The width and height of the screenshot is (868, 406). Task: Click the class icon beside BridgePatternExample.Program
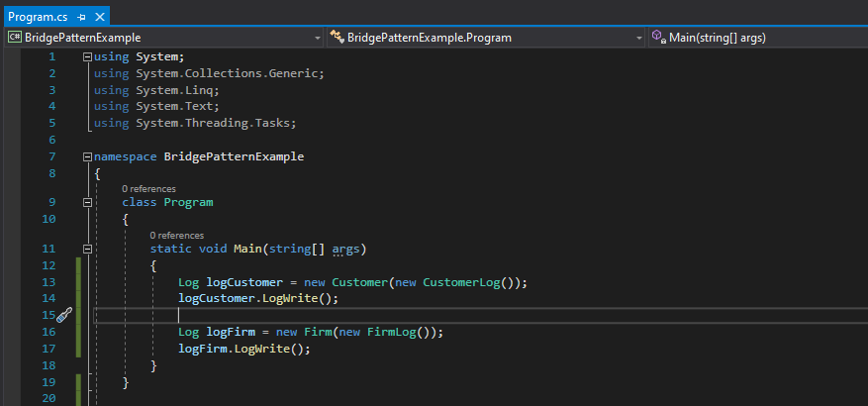click(x=338, y=38)
